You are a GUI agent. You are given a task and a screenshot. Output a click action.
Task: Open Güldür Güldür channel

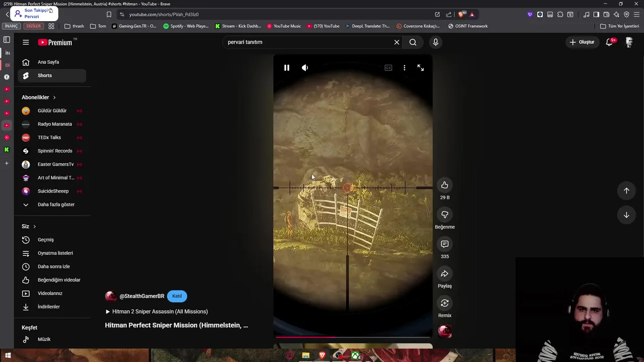(x=52, y=111)
